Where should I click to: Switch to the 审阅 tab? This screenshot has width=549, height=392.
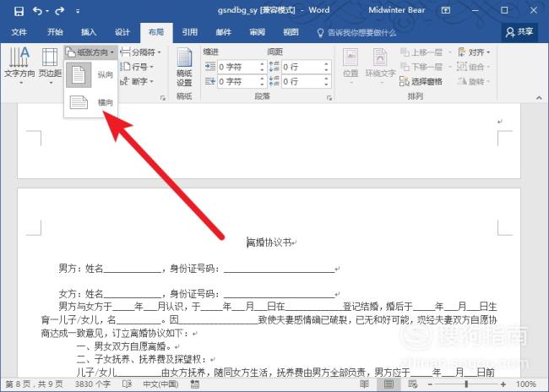pos(257,32)
